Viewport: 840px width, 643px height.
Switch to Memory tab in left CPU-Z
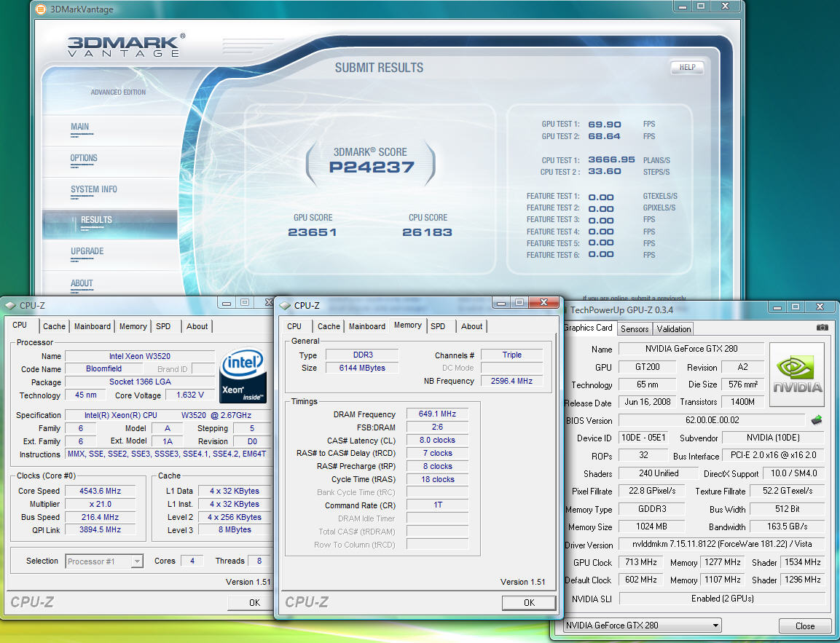(x=133, y=326)
